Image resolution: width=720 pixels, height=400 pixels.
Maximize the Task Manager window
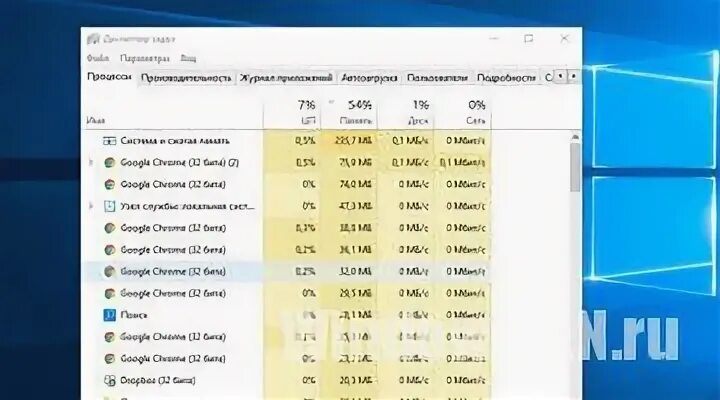[x=529, y=39]
